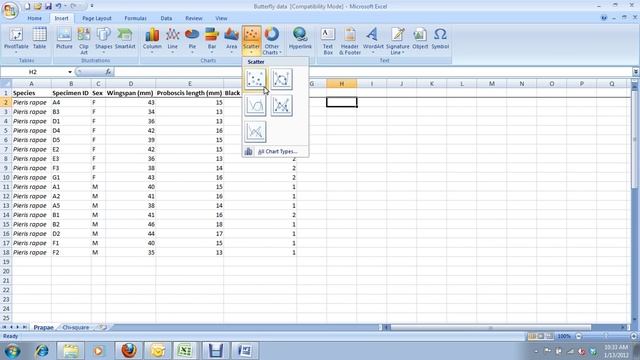Image resolution: width=640 pixels, height=360 pixels.
Task: Click zoom out minus button
Action: point(578,336)
